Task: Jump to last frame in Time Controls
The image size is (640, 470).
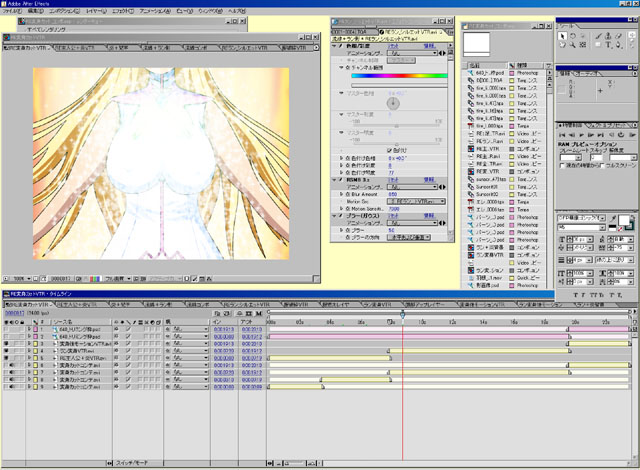Action: point(600,135)
